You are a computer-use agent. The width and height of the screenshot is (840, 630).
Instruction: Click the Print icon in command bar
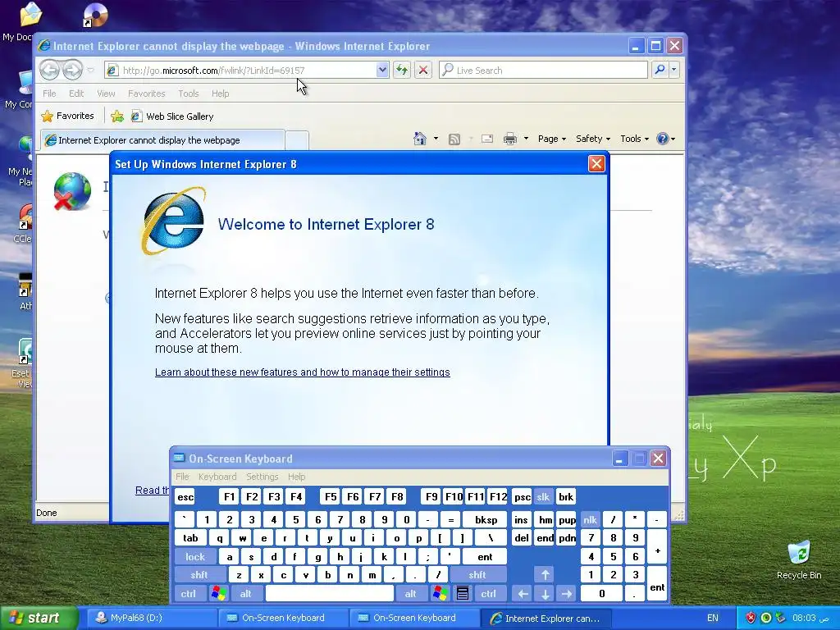(x=510, y=139)
